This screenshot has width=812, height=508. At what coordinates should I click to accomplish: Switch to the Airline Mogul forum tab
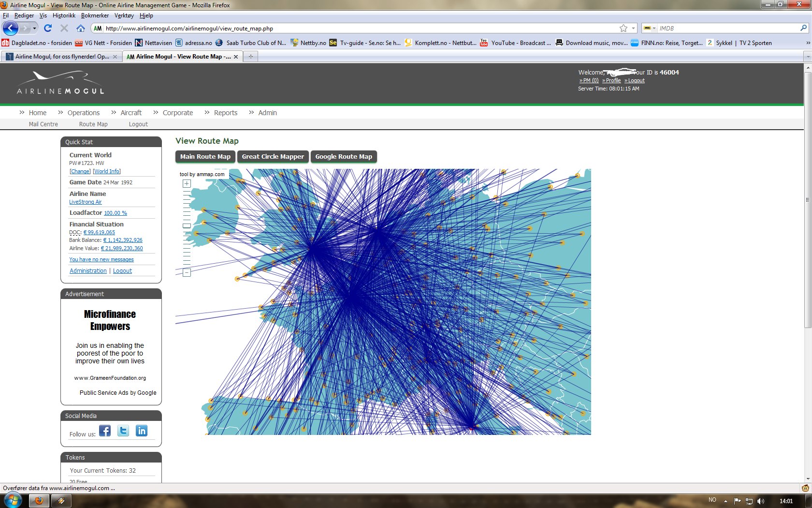coord(61,57)
